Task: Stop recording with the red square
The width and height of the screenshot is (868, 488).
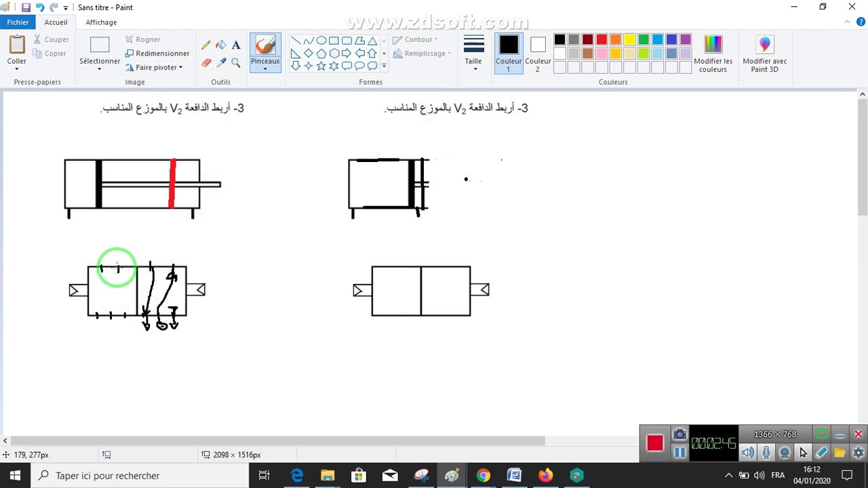Action: click(x=654, y=443)
